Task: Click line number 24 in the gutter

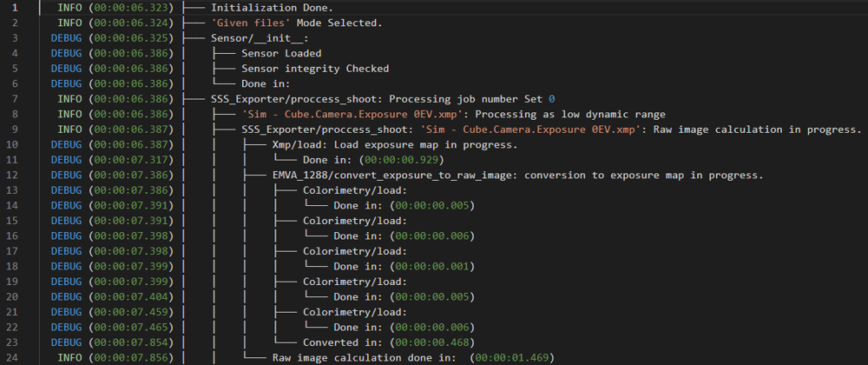Action: pos(13,357)
